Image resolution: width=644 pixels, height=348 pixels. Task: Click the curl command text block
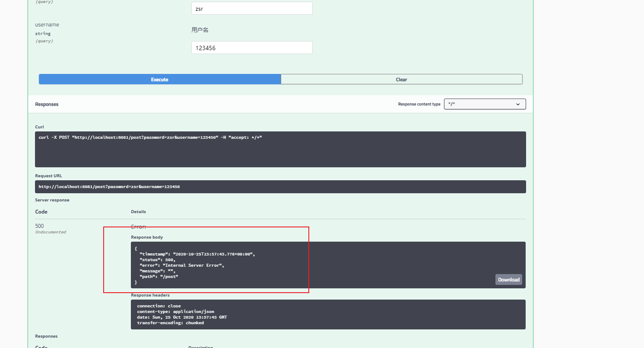tap(280, 149)
